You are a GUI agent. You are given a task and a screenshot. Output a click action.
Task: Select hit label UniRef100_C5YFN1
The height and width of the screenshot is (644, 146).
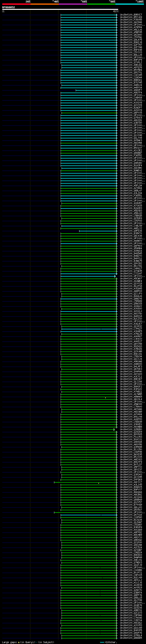click(131, 37)
